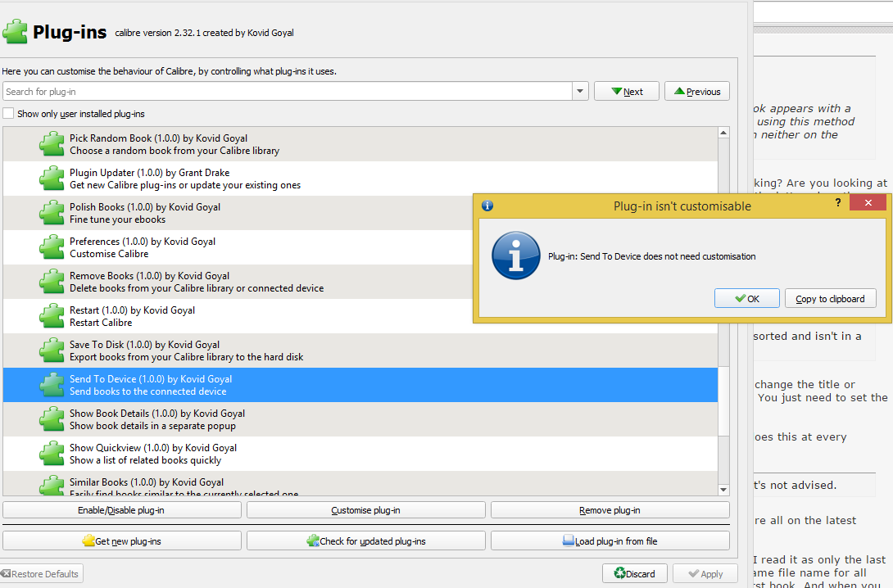The width and height of the screenshot is (893, 588).
Task: Close the Plug-in isn't customisable dialog
Action: click(868, 202)
